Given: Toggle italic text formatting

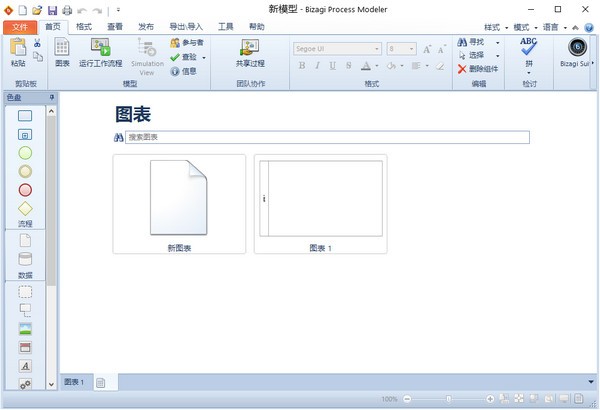Looking at the screenshot, I should tap(319, 66).
